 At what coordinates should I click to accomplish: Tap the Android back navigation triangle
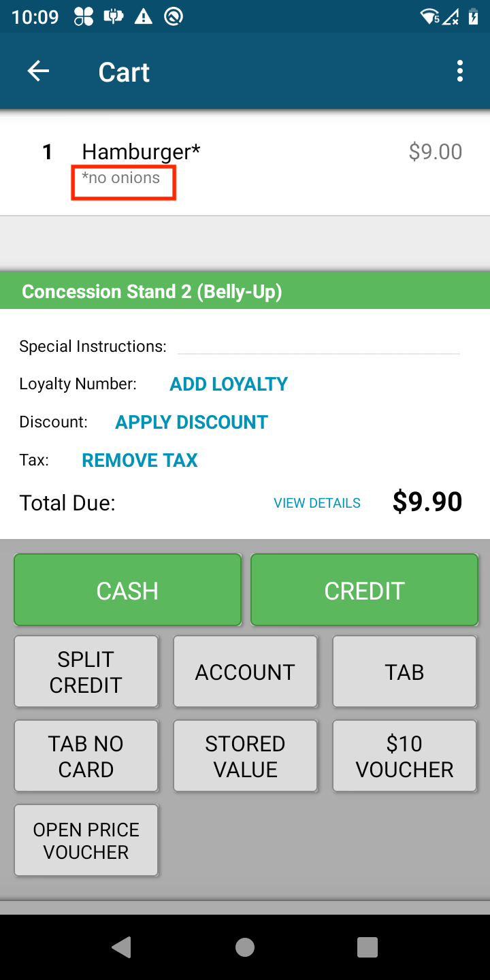click(122, 947)
